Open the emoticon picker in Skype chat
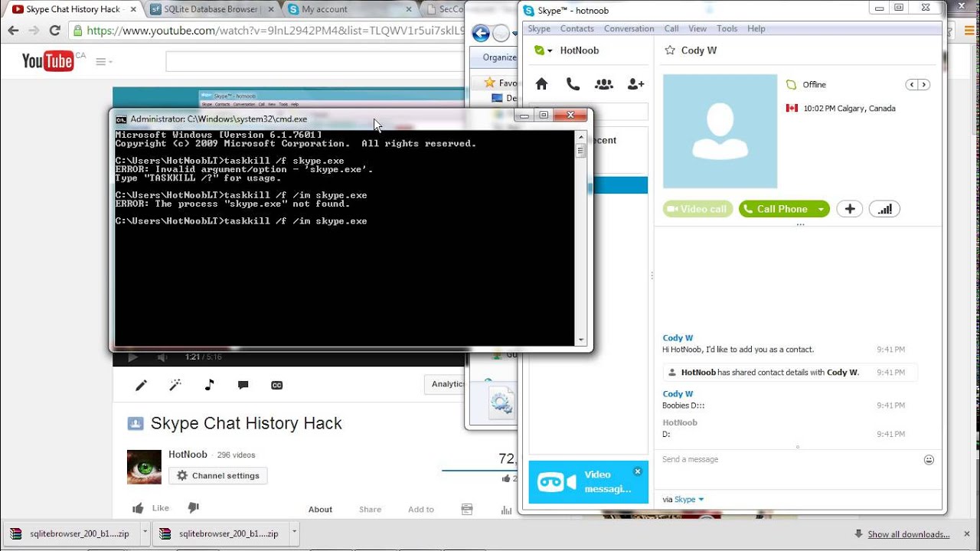The height and width of the screenshot is (551, 980). 929,460
